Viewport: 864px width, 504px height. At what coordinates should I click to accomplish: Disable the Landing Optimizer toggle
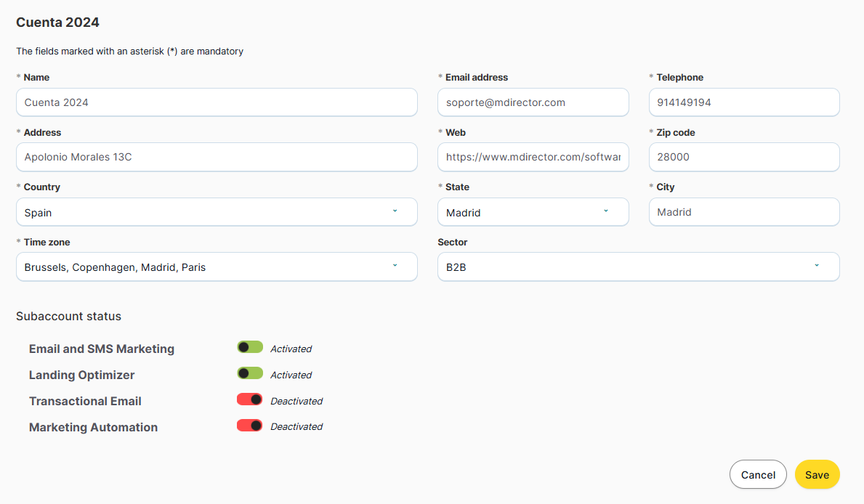(x=250, y=373)
